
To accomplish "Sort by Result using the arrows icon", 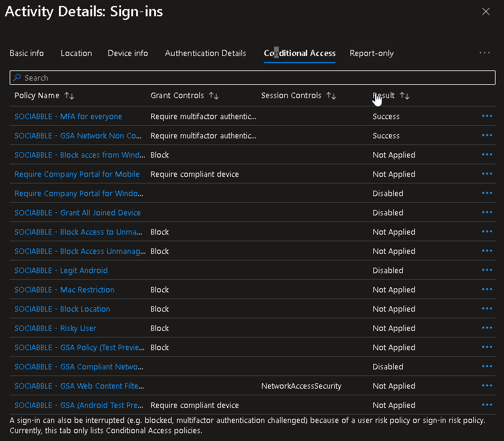I will pos(405,96).
